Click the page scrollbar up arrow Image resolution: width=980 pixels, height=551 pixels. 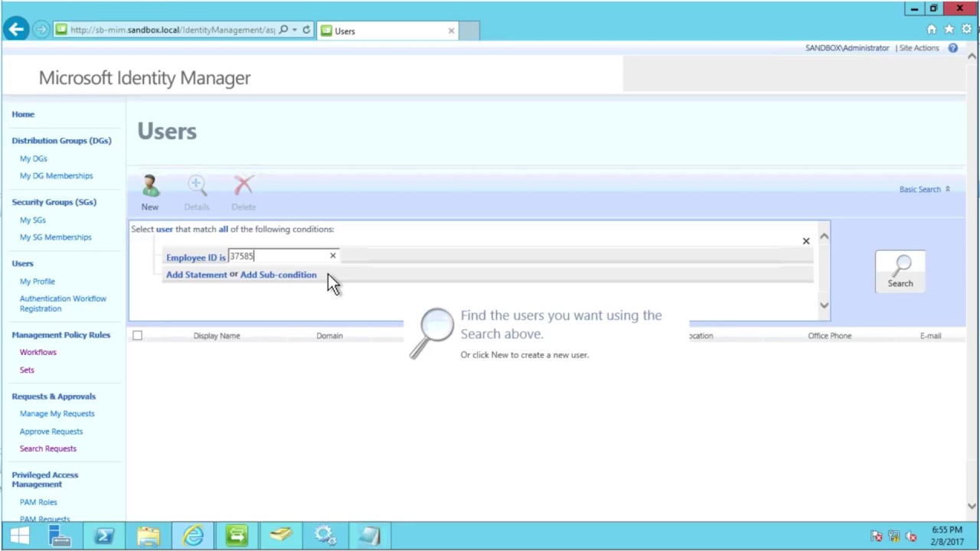(972, 56)
